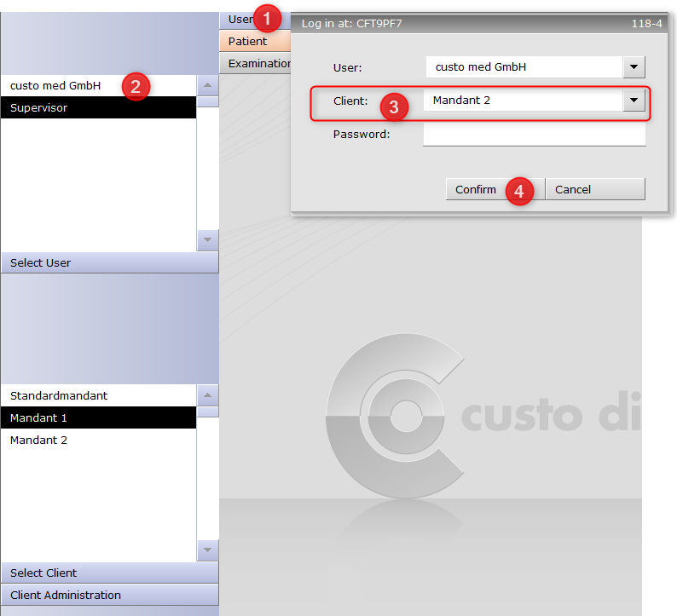Select custo med GmbH in the user list
This screenshot has width=677, height=616.
click(98, 85)
